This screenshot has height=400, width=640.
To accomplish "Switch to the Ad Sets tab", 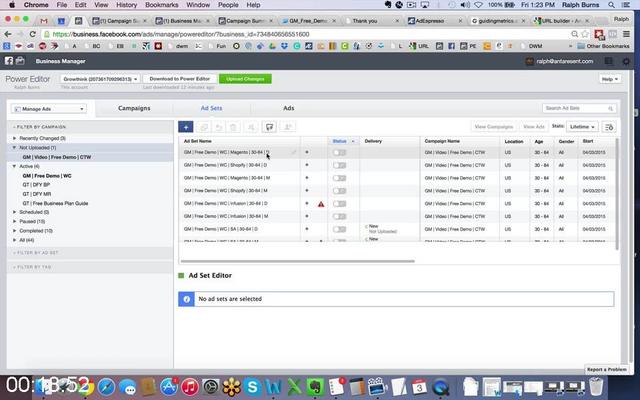I will tap(211, 108).
